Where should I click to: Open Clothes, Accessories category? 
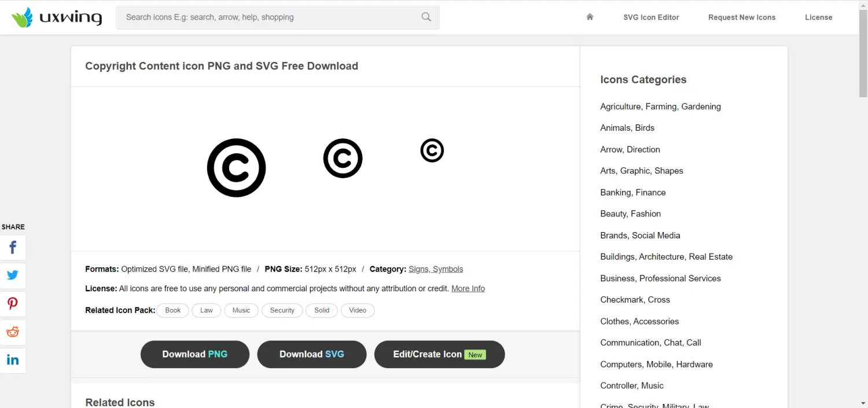[x=639, y=321]
